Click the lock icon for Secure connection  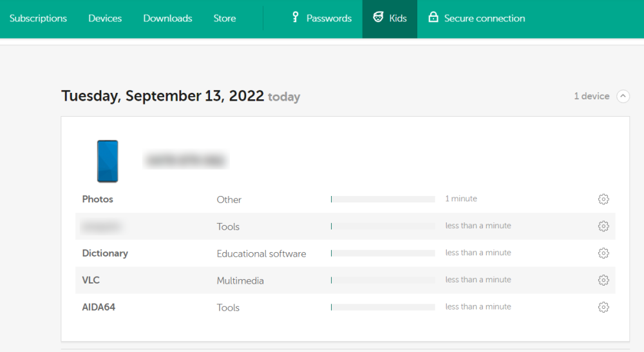click(433, 17)
